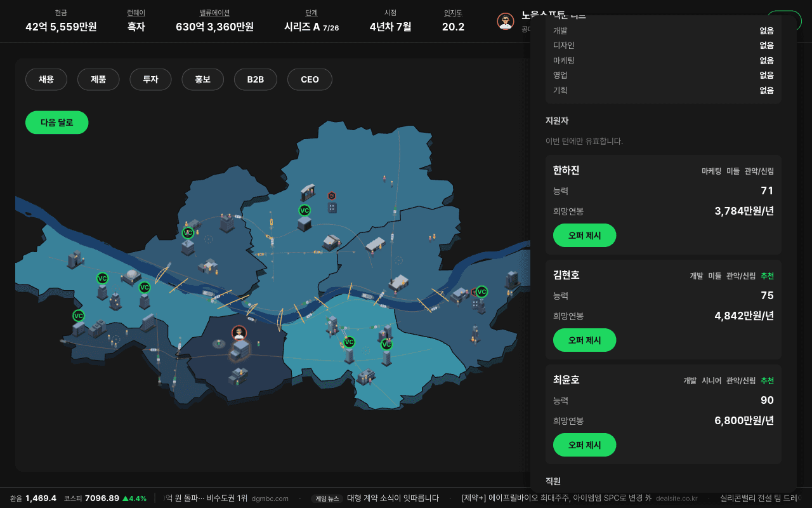Select the far-right VC marker on the map
Viewport: 812px width, 508px height.
point(481,291)
